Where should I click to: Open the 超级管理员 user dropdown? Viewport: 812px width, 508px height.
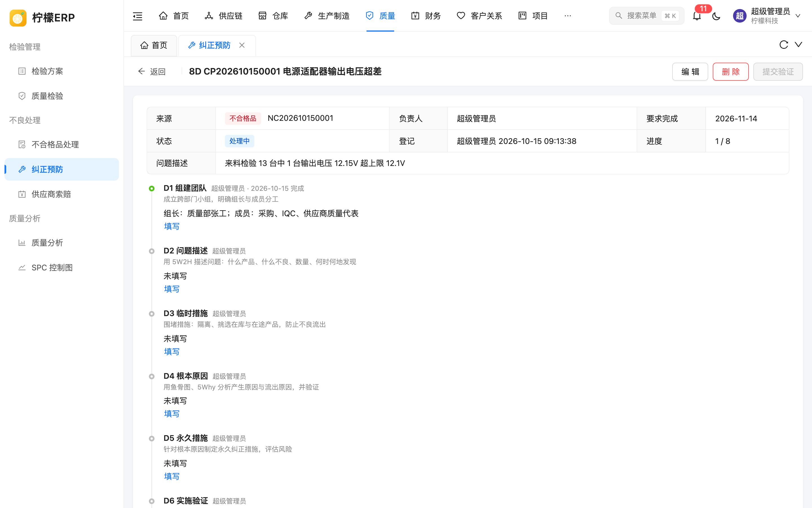(x=767, y=16)
